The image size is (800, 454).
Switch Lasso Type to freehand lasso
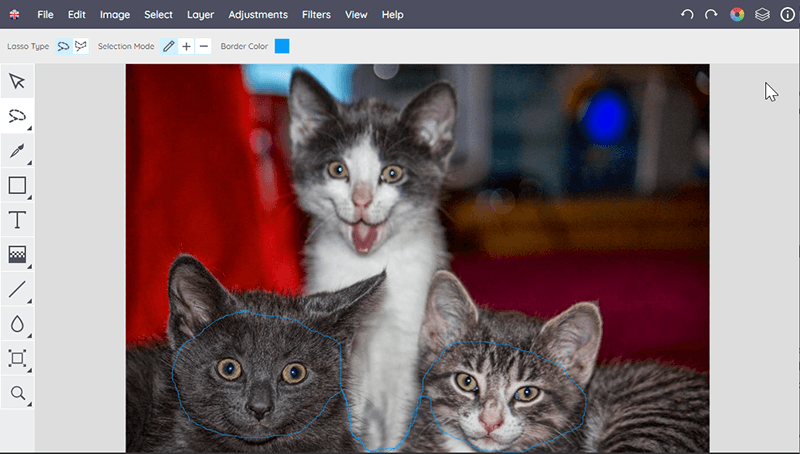click(x=64, y=46)
